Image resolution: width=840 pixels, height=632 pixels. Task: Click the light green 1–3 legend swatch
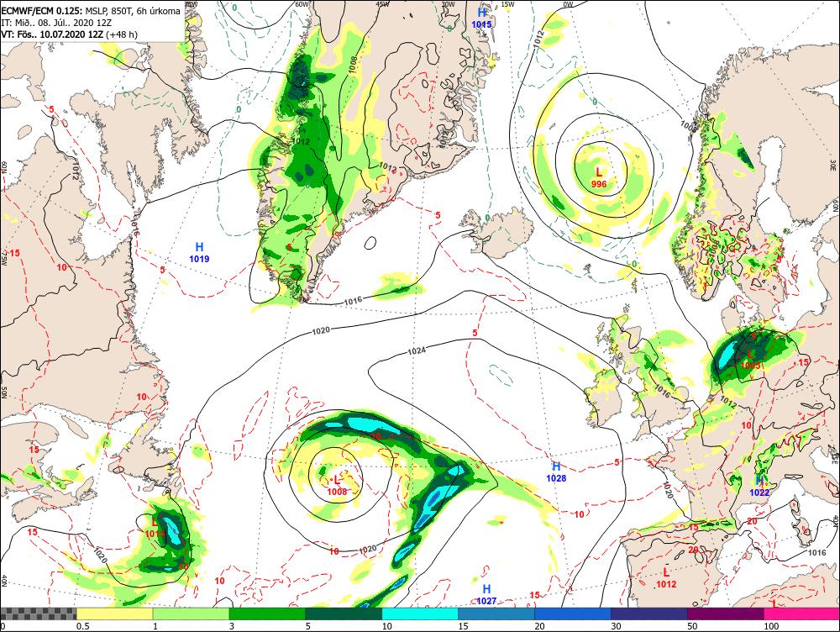[191, 614]
